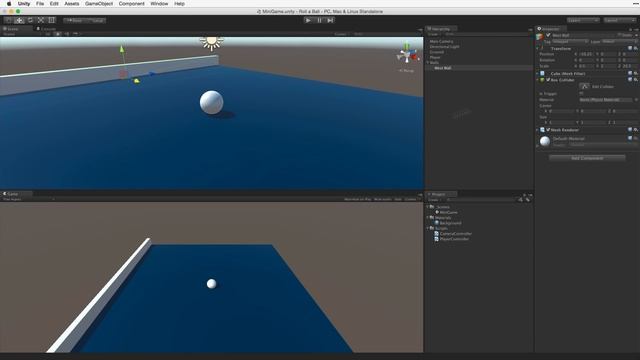This screenshot has height=360, width=640.
Task: Start Play mode with Play button
Action: 308,20
